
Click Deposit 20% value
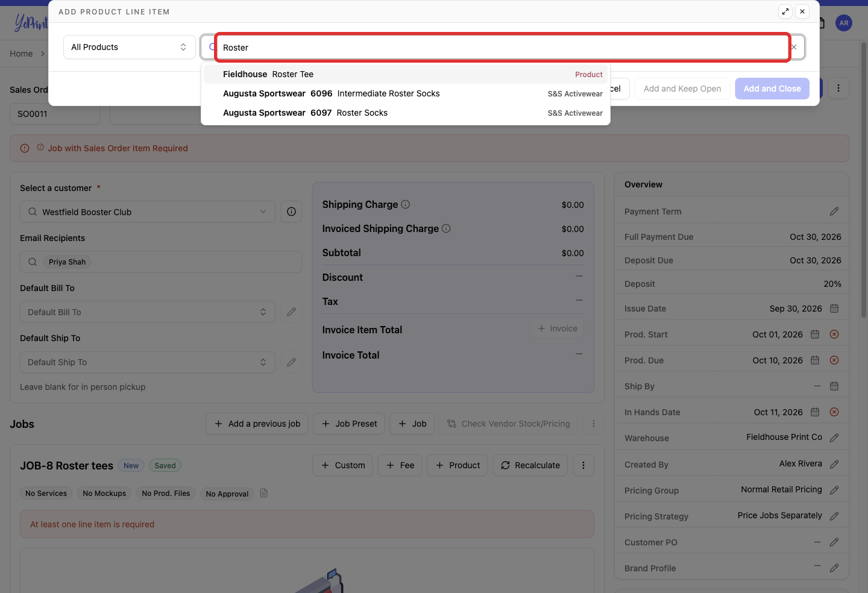pyautogui.click(x=832, y=284)
